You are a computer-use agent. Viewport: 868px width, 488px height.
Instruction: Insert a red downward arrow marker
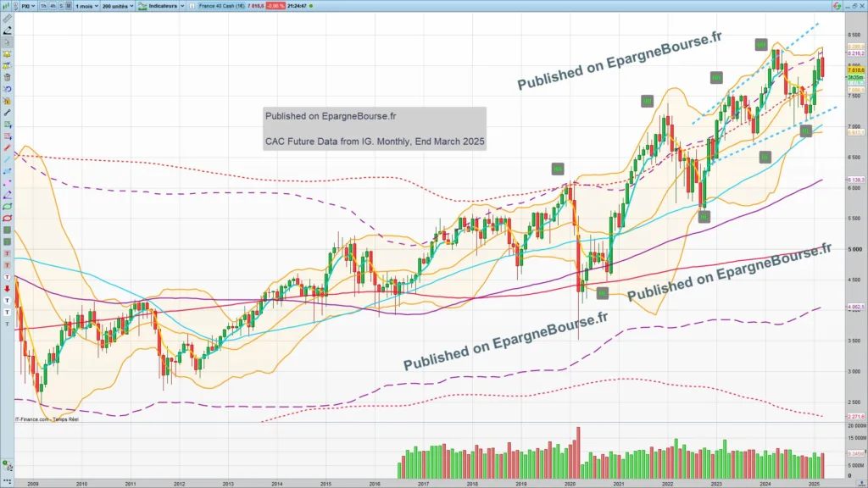[7, 289]
